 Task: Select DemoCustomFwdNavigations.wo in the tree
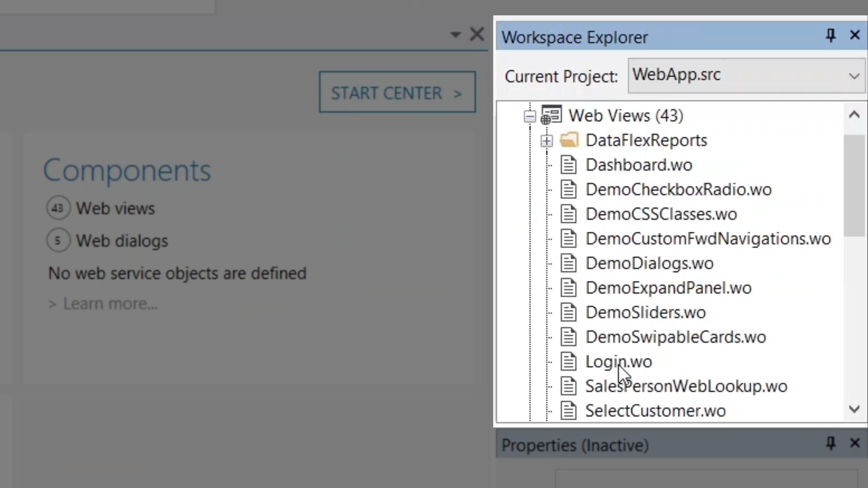point(708,239)
